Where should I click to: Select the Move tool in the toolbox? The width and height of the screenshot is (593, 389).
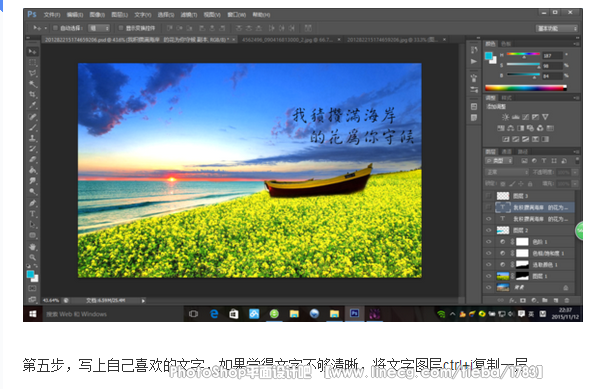tap(33, 51)
